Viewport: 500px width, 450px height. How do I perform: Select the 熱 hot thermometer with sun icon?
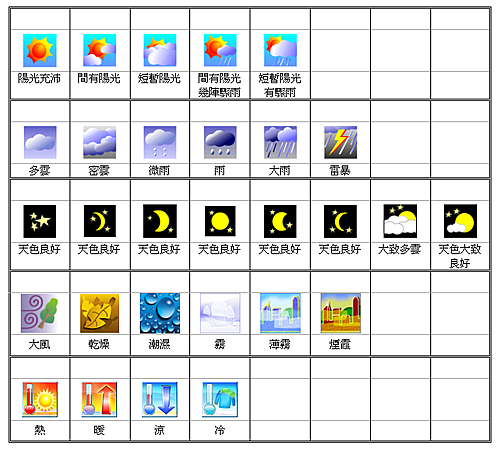click(40, 400)
